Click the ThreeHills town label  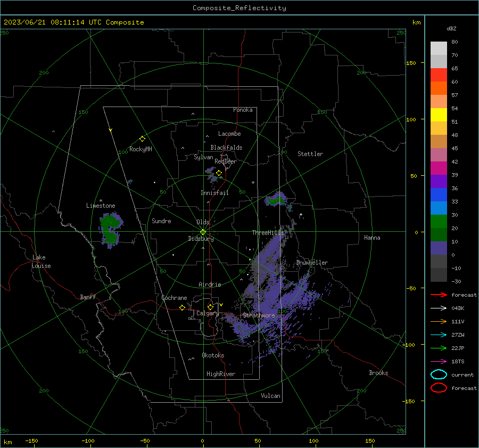[268, 233]
